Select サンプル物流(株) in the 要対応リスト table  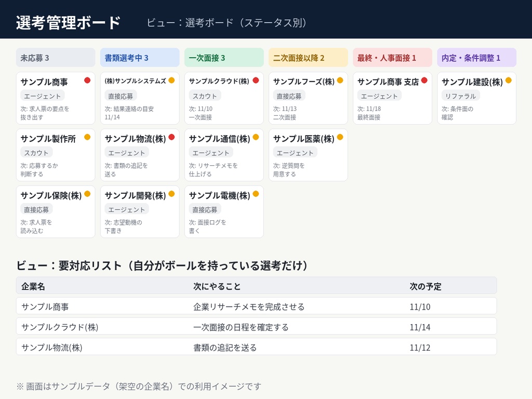click(x=52, y=348)
